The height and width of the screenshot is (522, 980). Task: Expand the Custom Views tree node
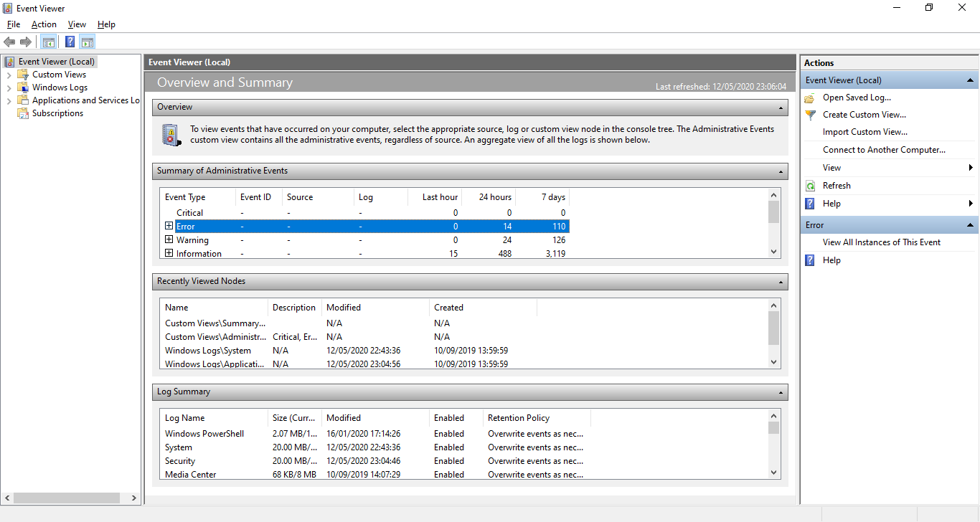tap(9, 75)
